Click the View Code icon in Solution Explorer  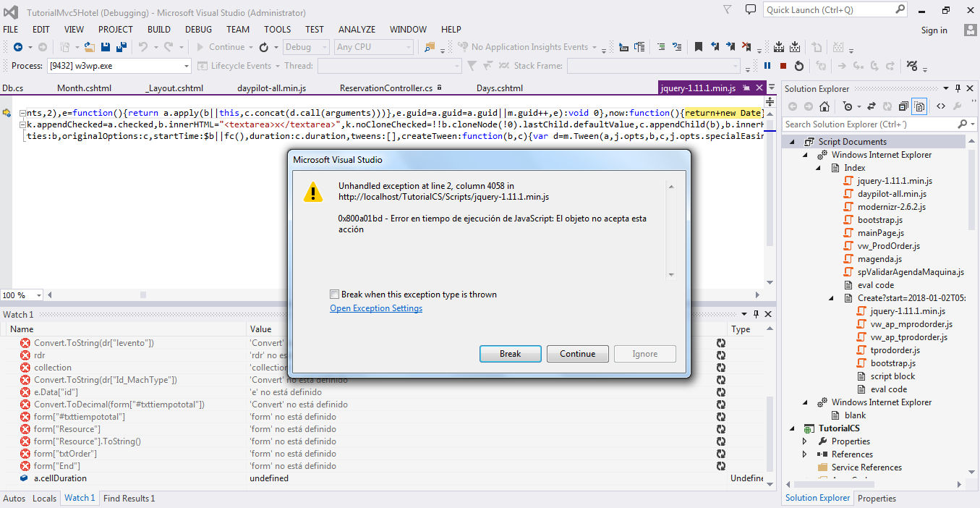[x=941, y=106]
